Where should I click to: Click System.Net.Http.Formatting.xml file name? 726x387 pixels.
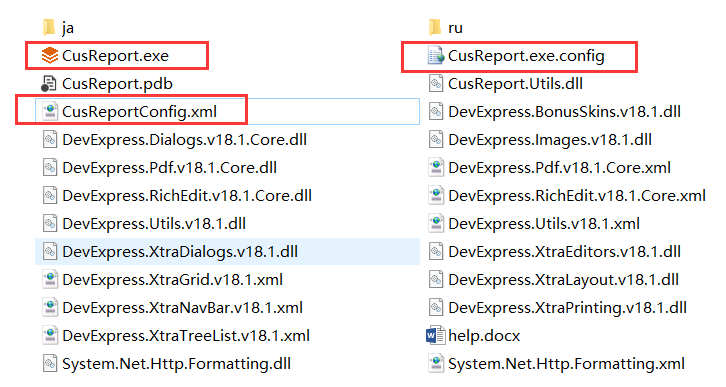[x=566, y=364]
